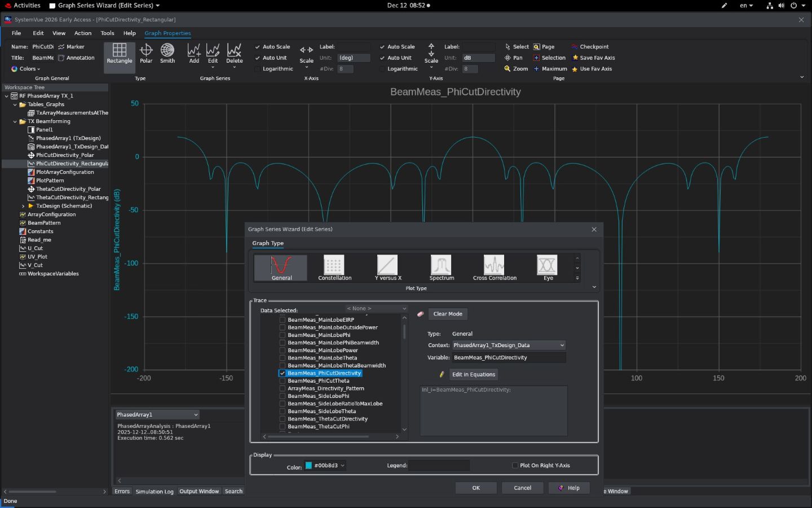Select the Rectangle graph type icon

(120, 54)
